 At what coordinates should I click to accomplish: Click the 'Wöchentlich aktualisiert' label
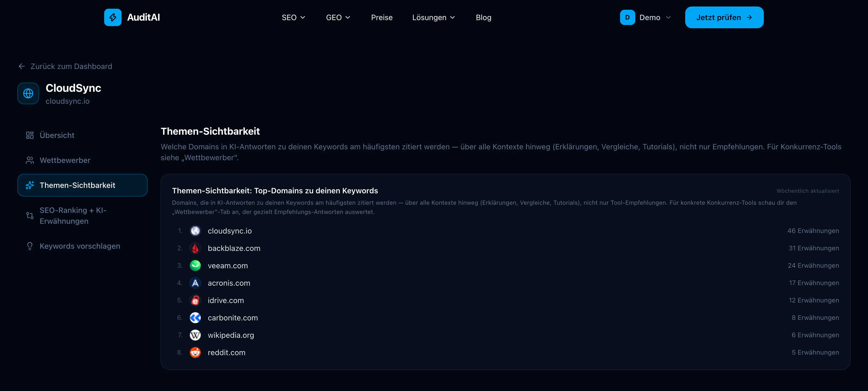(x=808, y=191)
